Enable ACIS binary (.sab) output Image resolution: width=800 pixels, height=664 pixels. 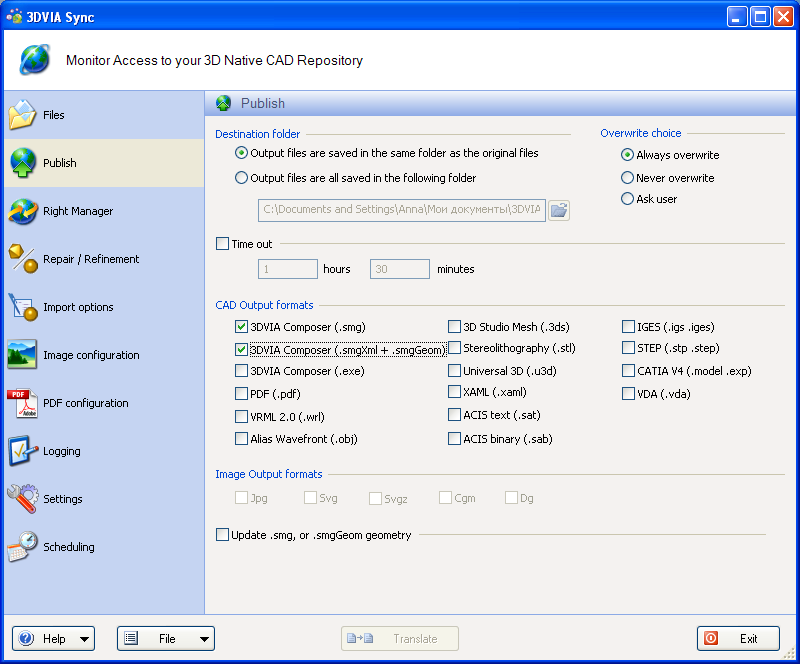(x=454, y=438)
